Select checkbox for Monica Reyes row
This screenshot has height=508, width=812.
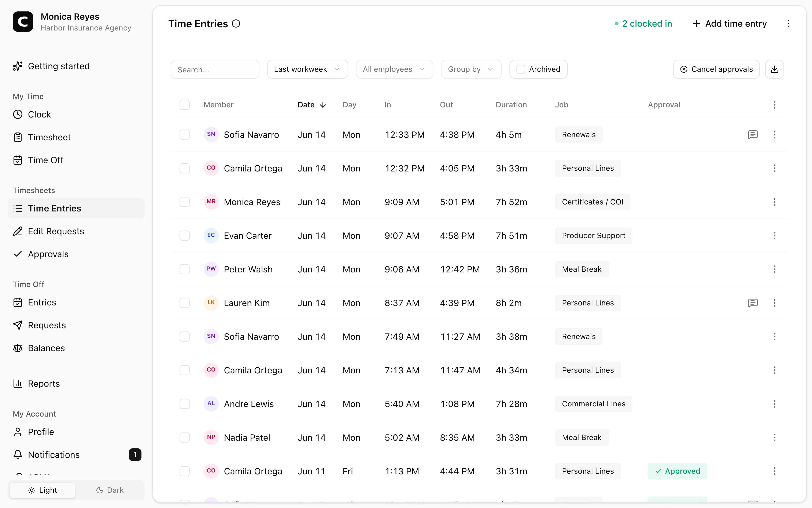(x=185, y=202)
